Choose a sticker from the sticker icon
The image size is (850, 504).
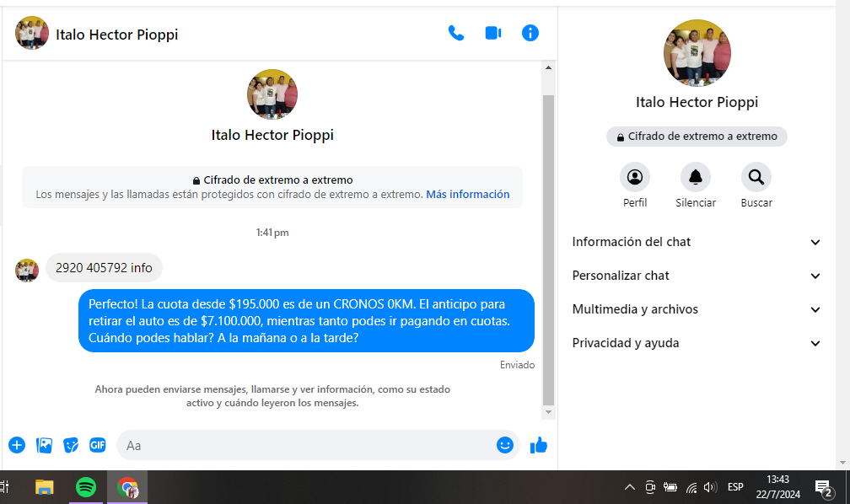coord(72,445)
